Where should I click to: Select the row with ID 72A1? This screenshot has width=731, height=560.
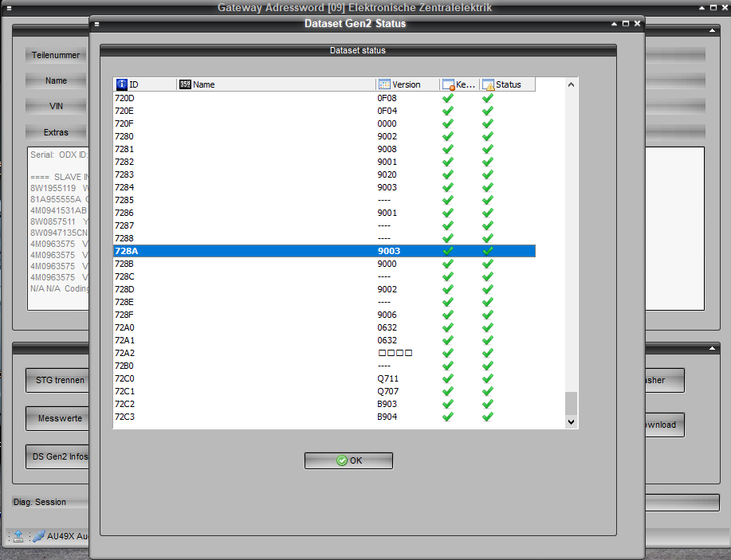[x=324, y=340]
